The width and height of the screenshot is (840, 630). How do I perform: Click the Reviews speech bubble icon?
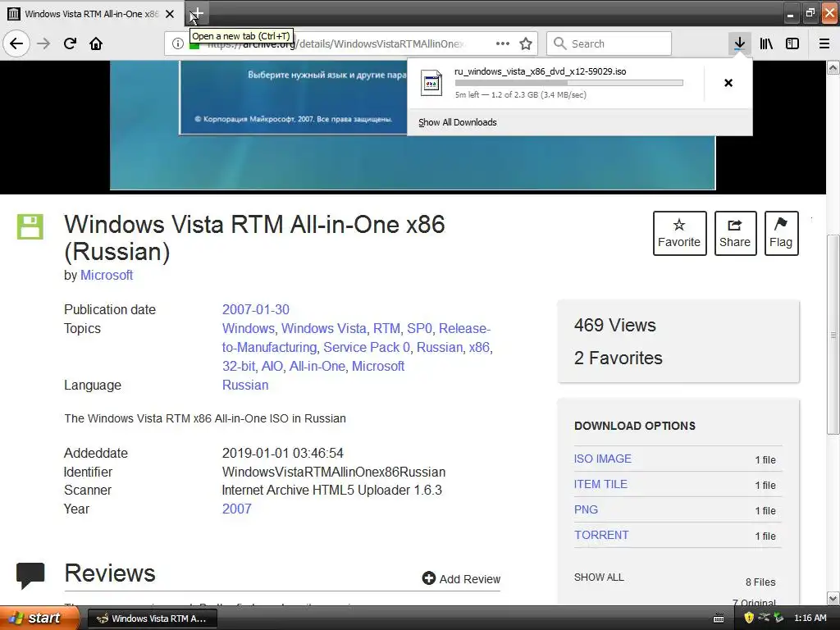coord(30,576)
